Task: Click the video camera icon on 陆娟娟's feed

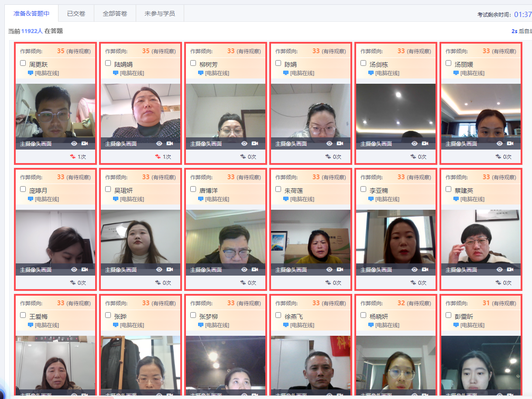Action: 170,143
